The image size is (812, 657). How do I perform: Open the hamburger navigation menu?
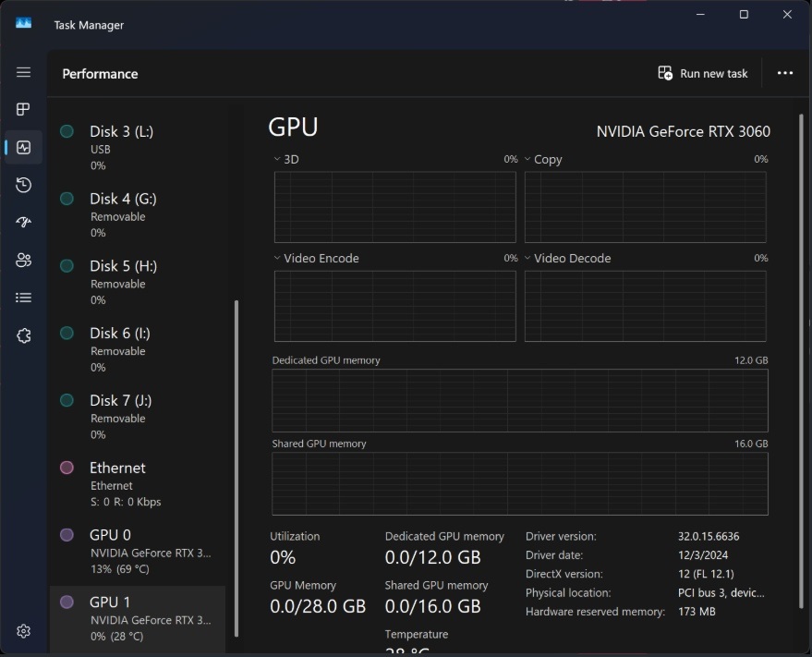pyautogui.click(x=23, y=72)
